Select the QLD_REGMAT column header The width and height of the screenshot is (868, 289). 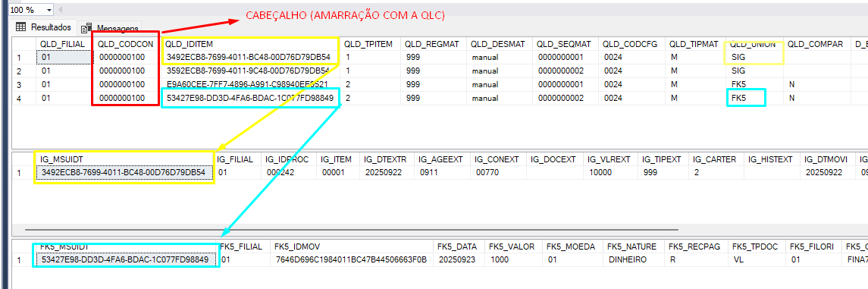pyautogui.click(x=434, y=44)
